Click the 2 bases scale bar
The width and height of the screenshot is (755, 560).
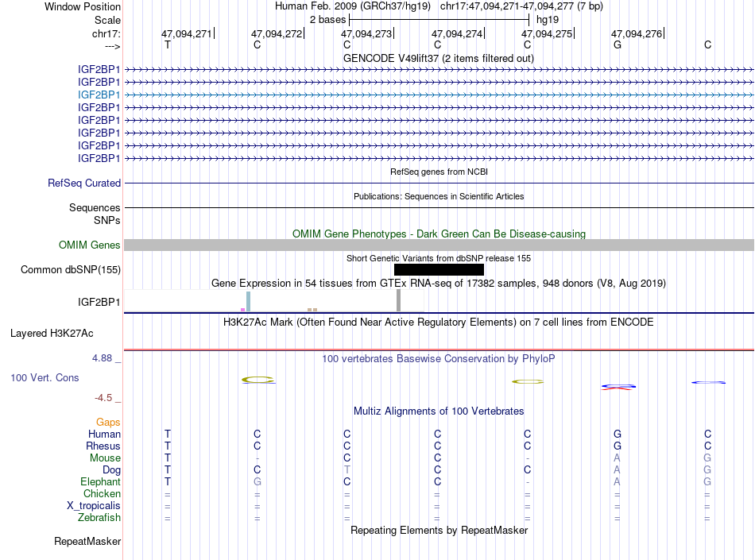[x=439, y=20]
